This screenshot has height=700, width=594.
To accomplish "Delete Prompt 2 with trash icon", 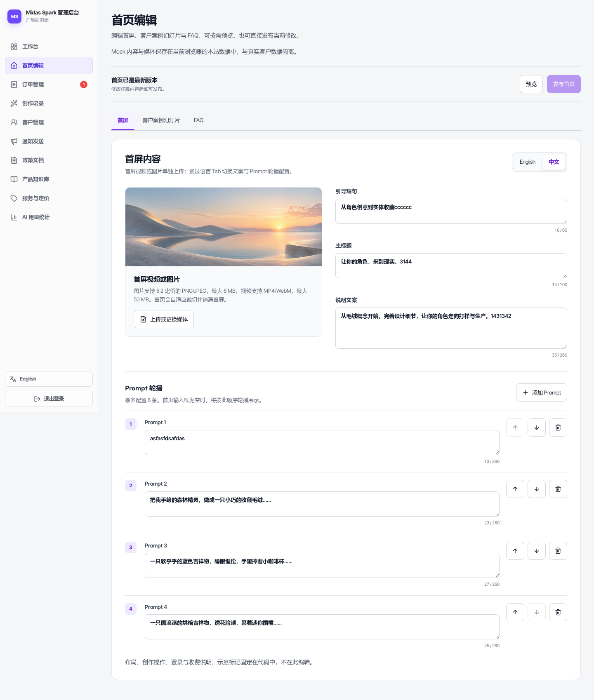I will [558, 489].
